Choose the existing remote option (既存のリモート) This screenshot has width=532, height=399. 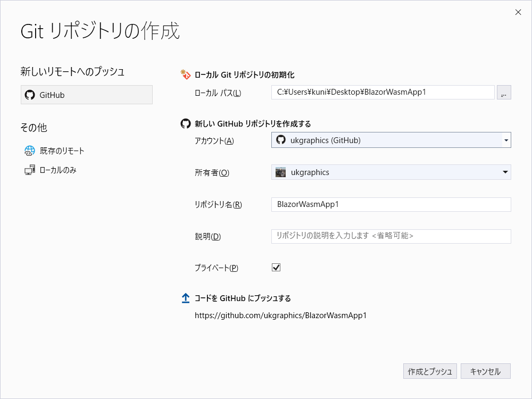[x=54, y=151]
